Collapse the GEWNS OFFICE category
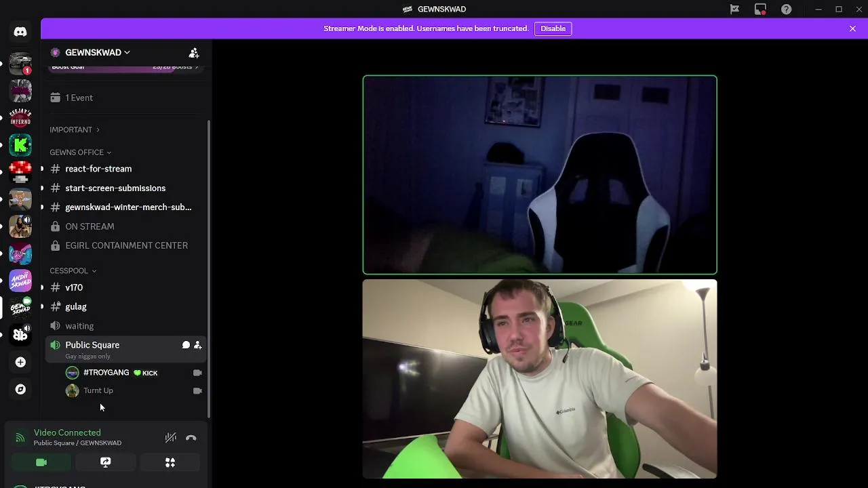Viewport: 868px width, 488px height. [80, 152]
